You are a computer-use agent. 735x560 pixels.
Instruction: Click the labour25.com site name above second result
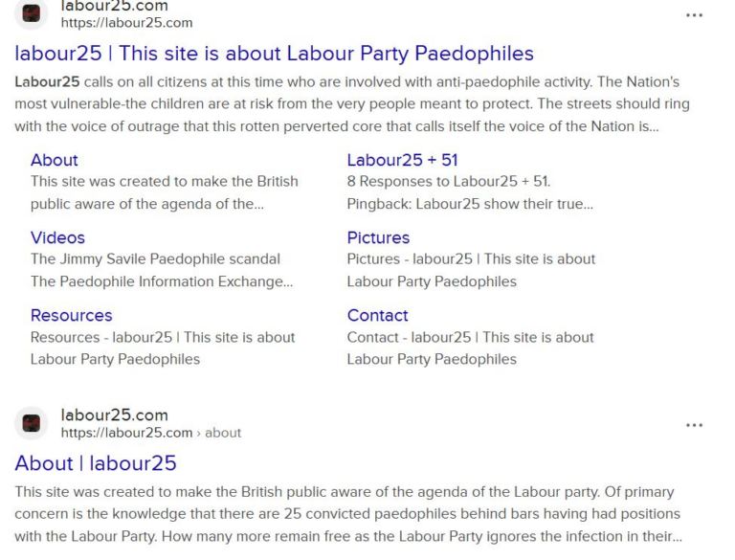[x=114, y=415]
